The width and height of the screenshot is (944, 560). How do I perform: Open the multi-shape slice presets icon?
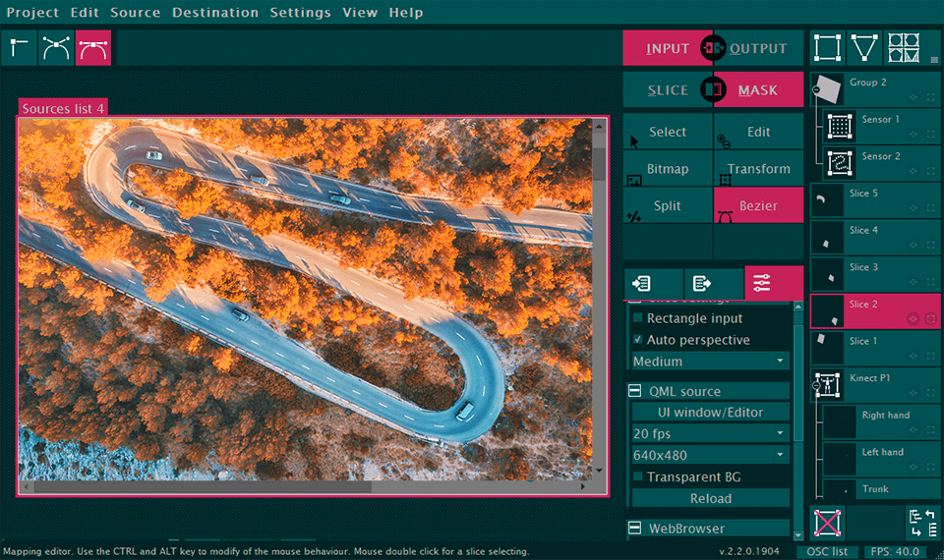[x=903, y=47]
